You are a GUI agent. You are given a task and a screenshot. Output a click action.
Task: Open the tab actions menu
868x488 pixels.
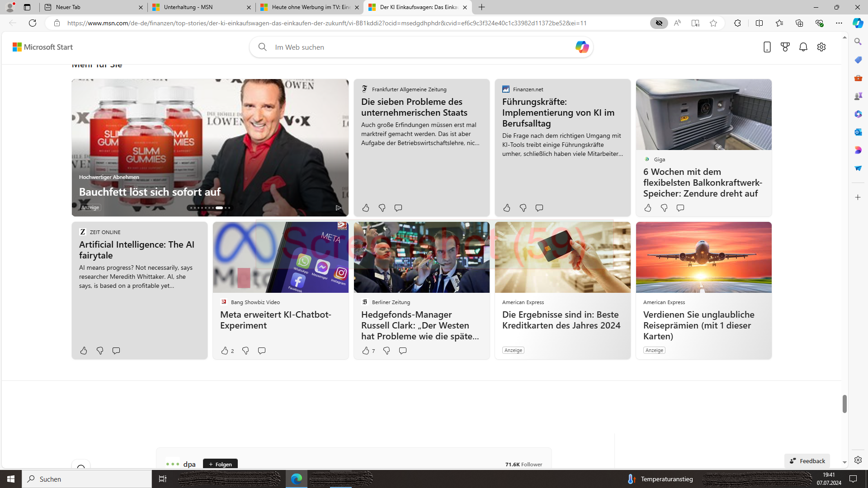[x=27, y=7]
